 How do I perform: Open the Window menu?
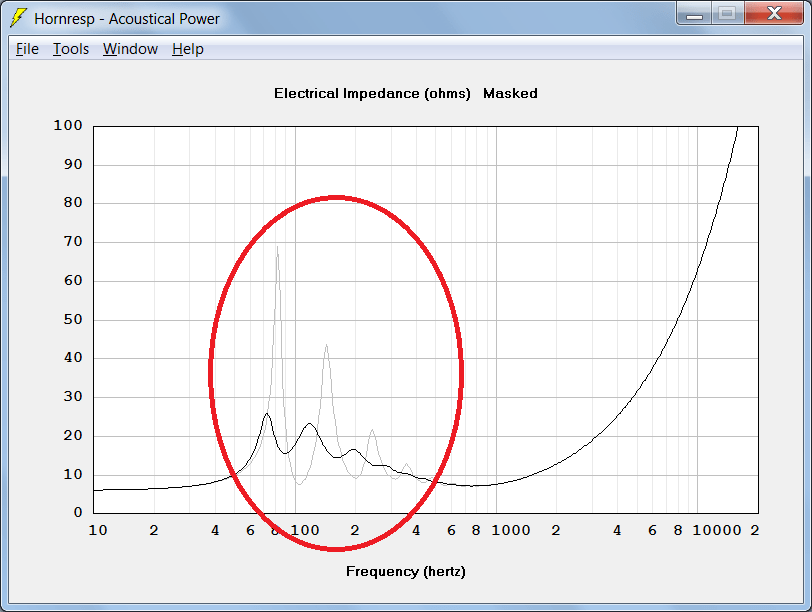click(x=130, y=49)
